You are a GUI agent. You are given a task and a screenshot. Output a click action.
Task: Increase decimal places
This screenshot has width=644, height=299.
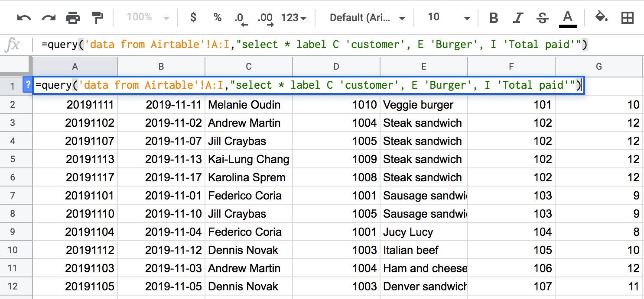coord(265,19)
